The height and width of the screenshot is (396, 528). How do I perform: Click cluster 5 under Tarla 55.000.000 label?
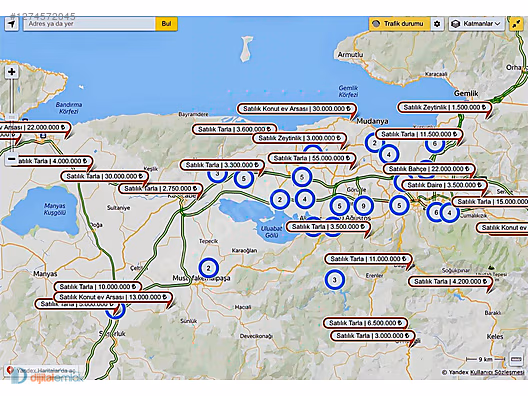click(302, 177)
